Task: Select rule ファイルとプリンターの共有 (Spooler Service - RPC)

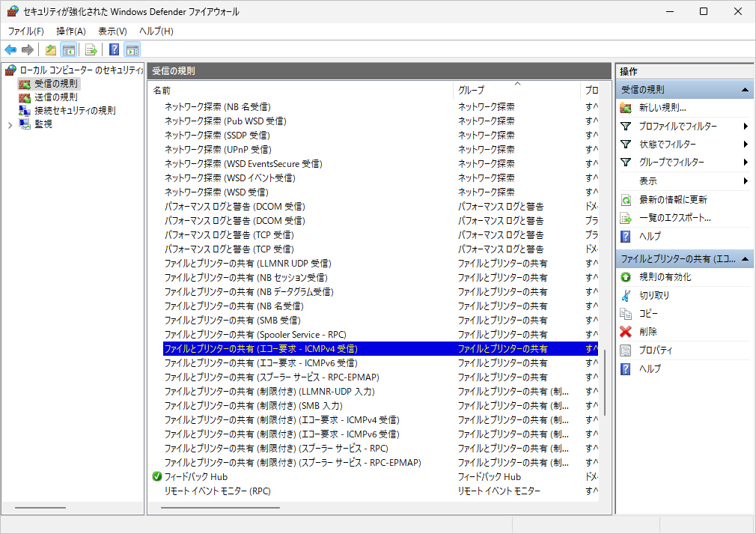Action: [255, 334]
